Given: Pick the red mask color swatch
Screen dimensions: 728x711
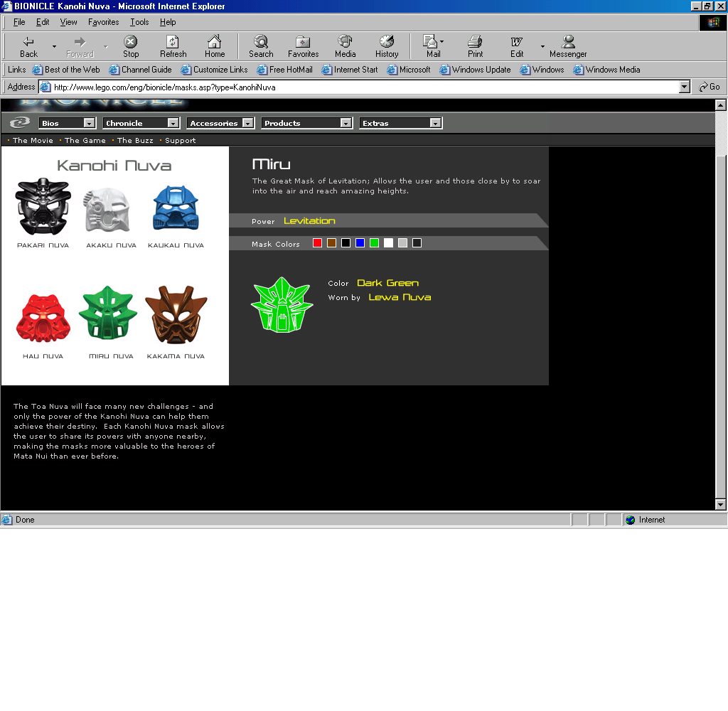Looking at the screenshot, I should pyautogui.click(x=317, y=243).
